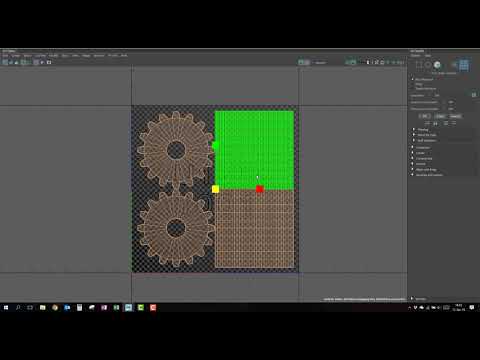480x360 pixels.
Task: Select the lower gear UV shell
Action: [x=176, y=228]
